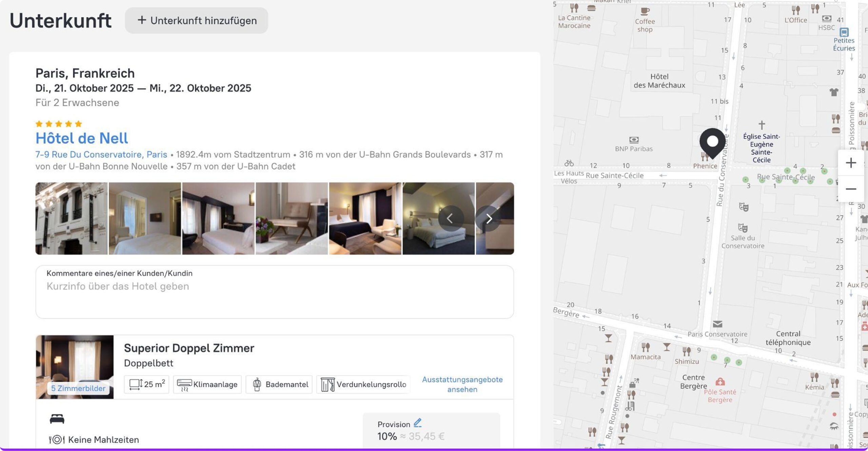
Task: Click the Église Saint-Eugène cross marker
Action: tap(762, 125)
